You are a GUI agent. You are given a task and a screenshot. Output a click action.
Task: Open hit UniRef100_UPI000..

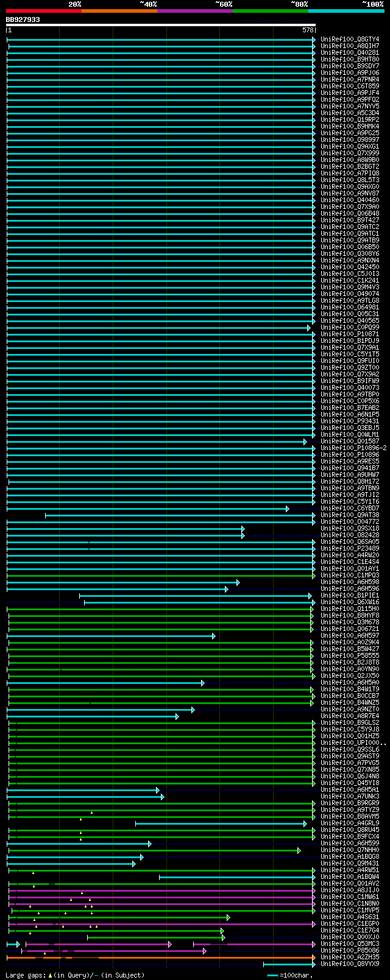coord(353,743)
